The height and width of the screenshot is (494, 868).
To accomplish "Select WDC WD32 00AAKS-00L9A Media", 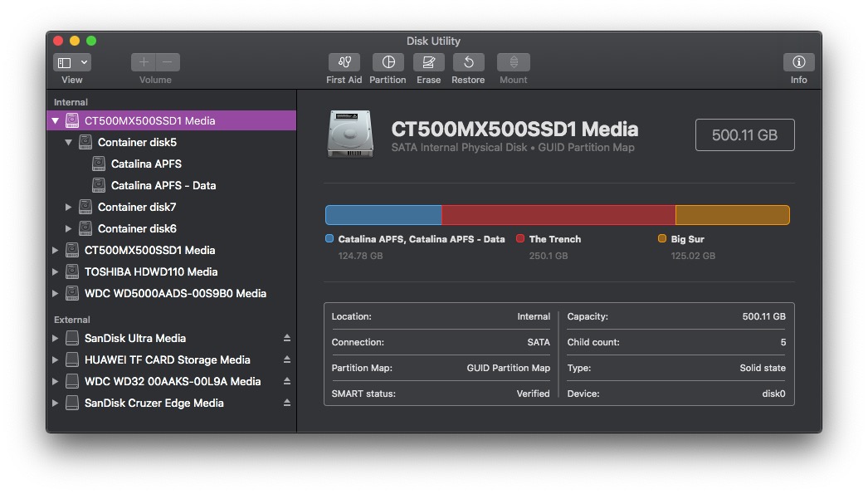I will click(172, 382).
